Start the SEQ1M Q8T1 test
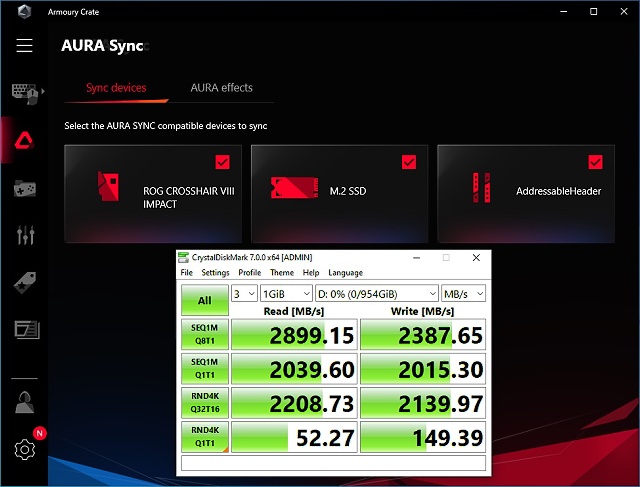Viewport: 640px width, 487px height. point(204,334)
